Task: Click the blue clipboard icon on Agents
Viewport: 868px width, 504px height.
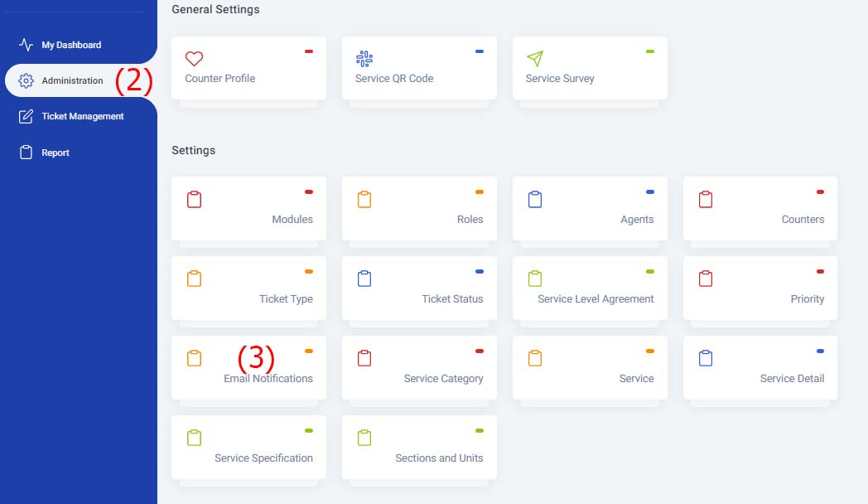Action: click(535, 200)
